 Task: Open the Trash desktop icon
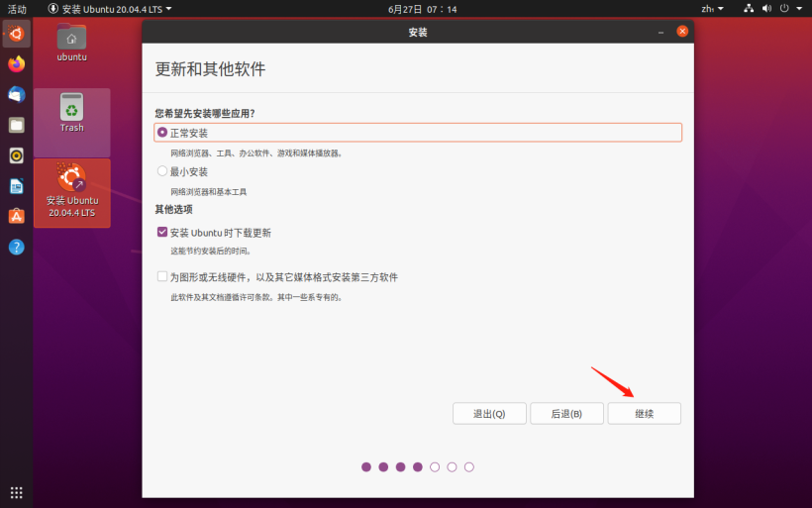(71, 111)
